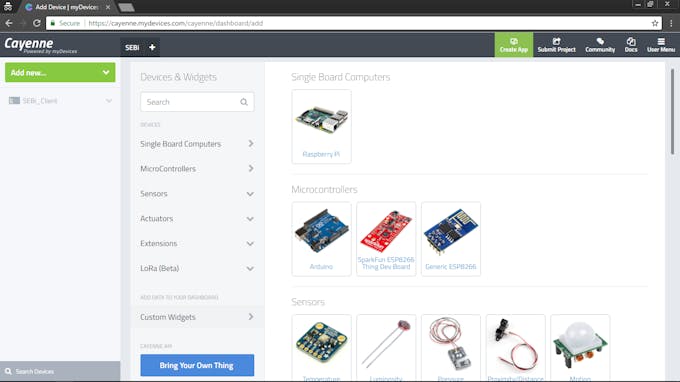Image resolution: width=680 pixels, height=382 pixels.
Task: Click down arrow beside Actuators
Action: click(x=250, y=219)
